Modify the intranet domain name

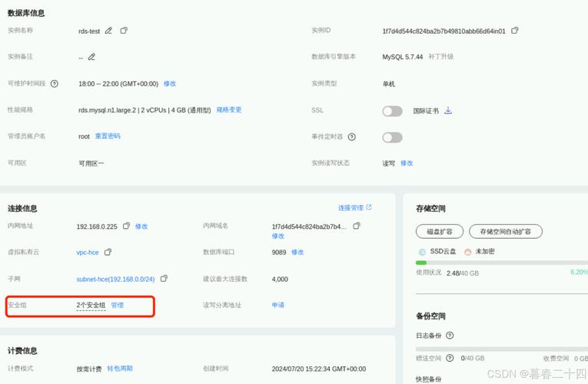[278, 236]
